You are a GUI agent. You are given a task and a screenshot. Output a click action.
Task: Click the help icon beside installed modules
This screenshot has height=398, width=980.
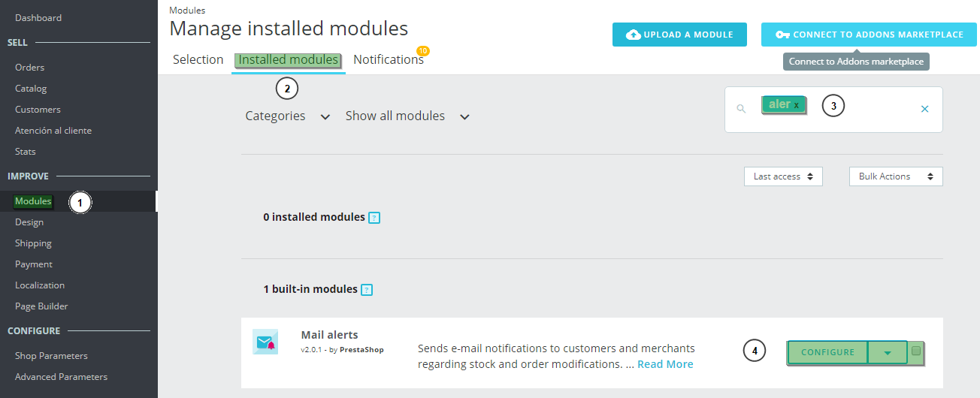[374, 218]
